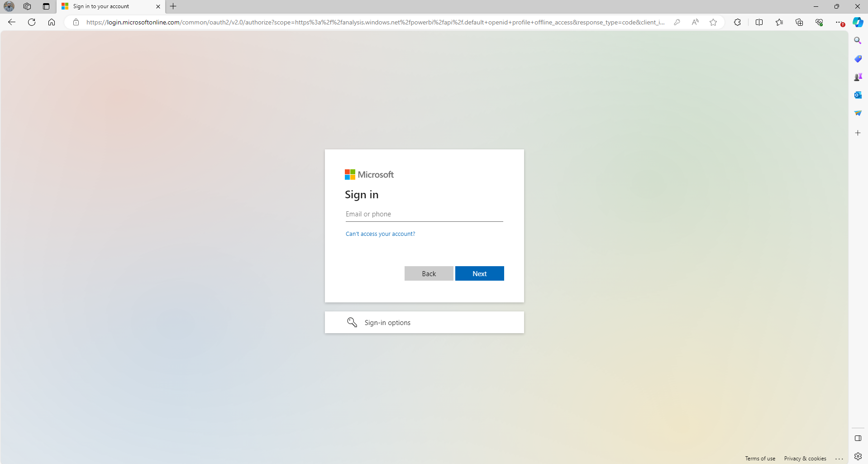Open the Can't access your account link

pyautogui.click(x=380, y=234)
